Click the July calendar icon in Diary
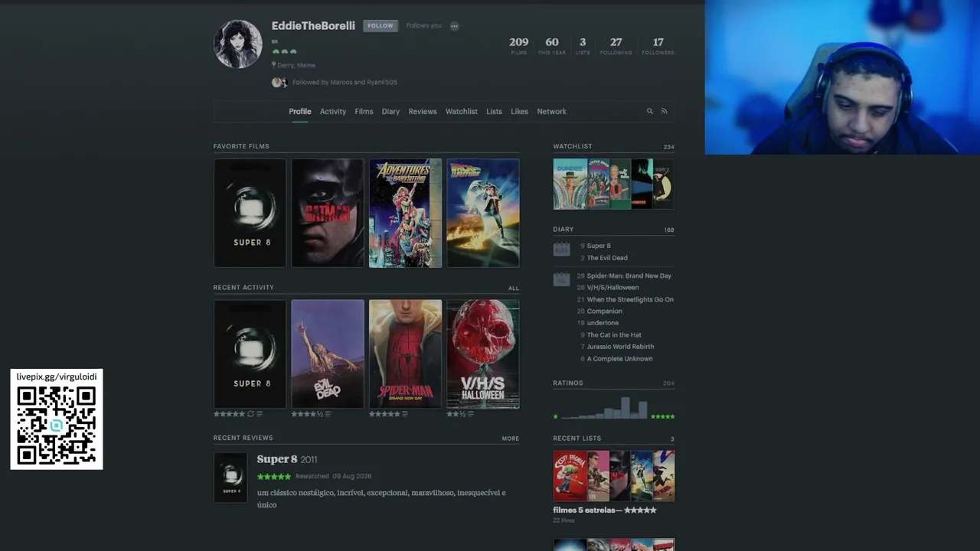 [x=561, y=279]
